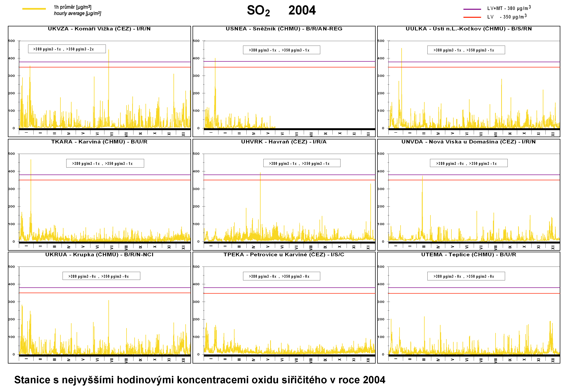The height and width of the screenshot is (392, 568).
Task: Click exceedance count box in Komáří Vížka chart
Action: (x=67, y=49)
